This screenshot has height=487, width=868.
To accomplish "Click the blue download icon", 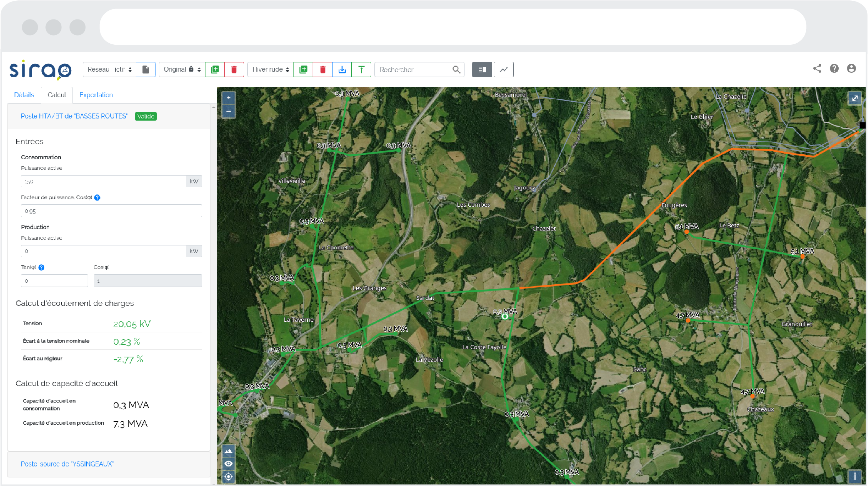I will tap(342, 70).
